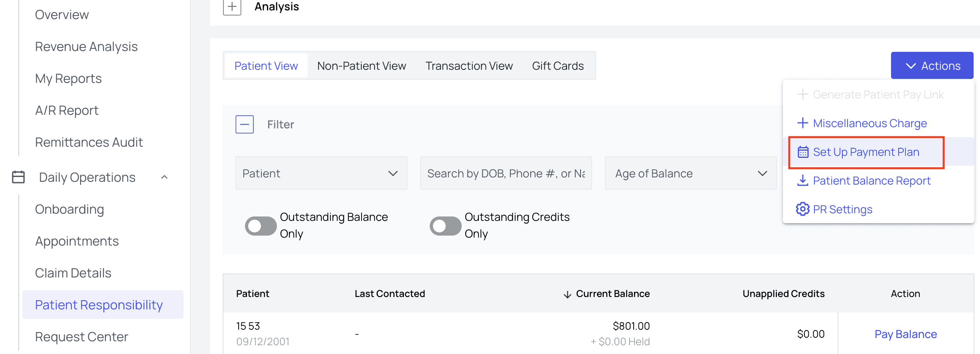Image resolution: width=980 pixels, height=354 pixels.
Task: Click the Miscellaneous Charge plus icon
Action: pyautogui.click(x=803, y=123)
